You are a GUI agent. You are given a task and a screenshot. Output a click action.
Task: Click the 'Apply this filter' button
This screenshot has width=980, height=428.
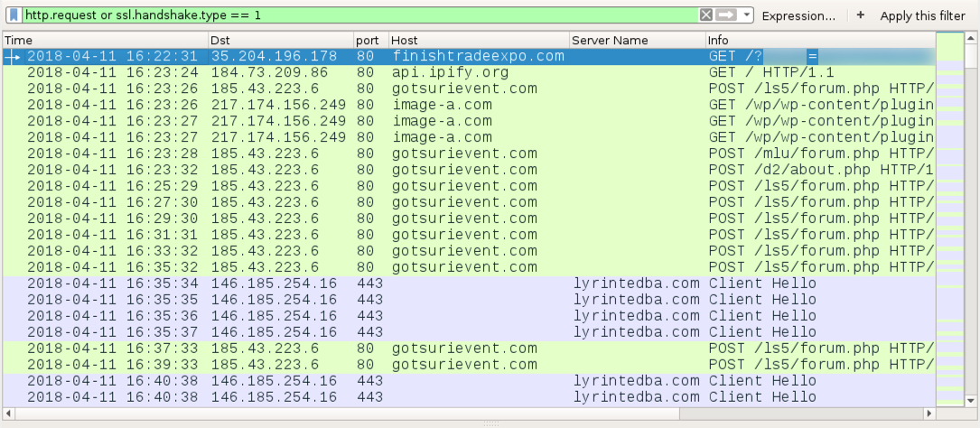tap(922, 15)
